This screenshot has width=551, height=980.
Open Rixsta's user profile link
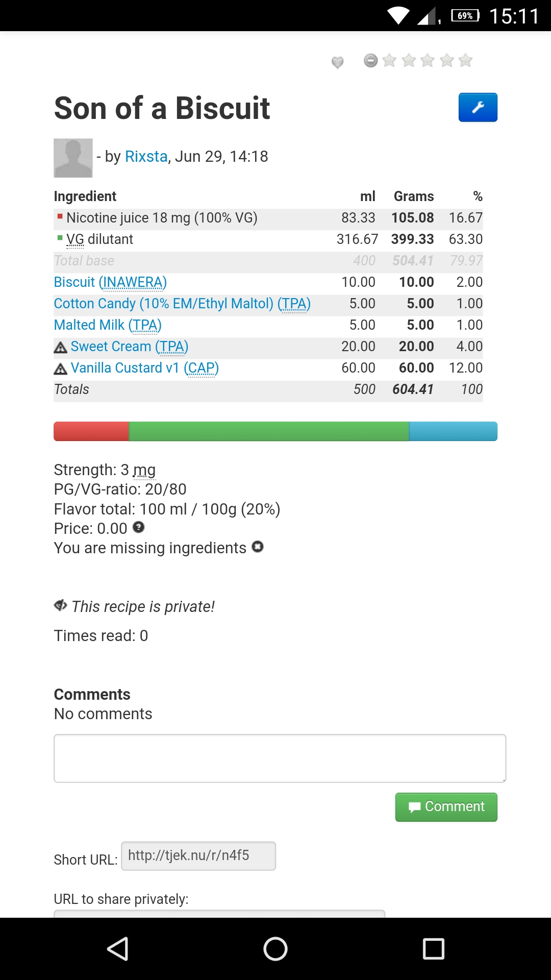click(x=146, y=156)
